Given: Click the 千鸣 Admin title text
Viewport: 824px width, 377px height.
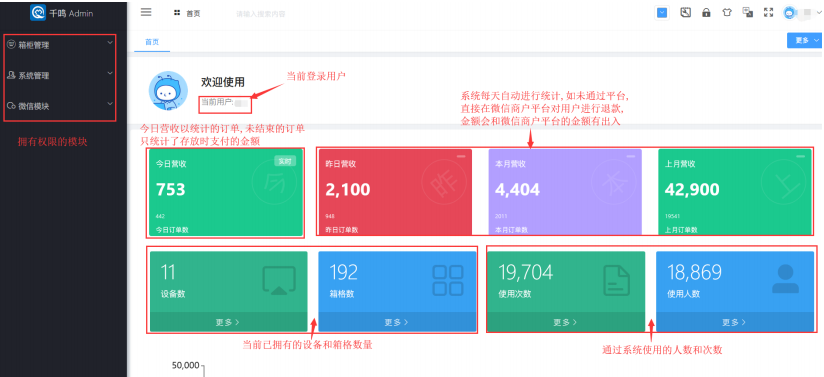Looking at the screenshot, I should tap(71, 13).
